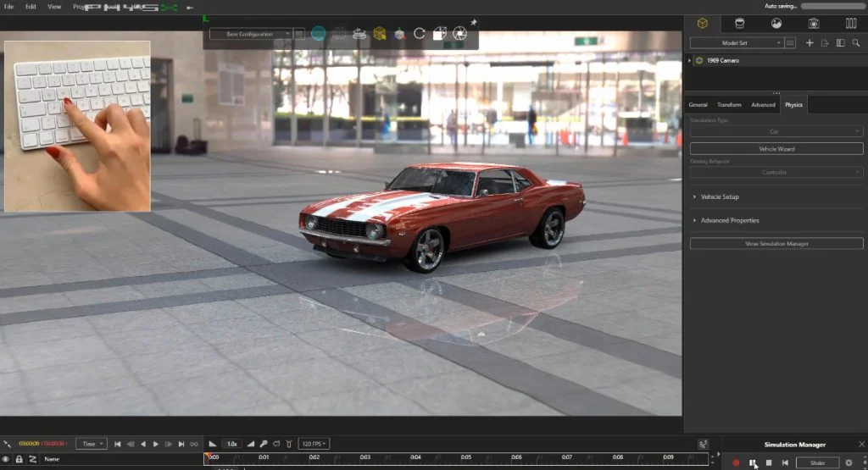The width and height of the screenshot is (868, 470).
Task: Expand the Advanced Properties section
Action: (729, 220)
